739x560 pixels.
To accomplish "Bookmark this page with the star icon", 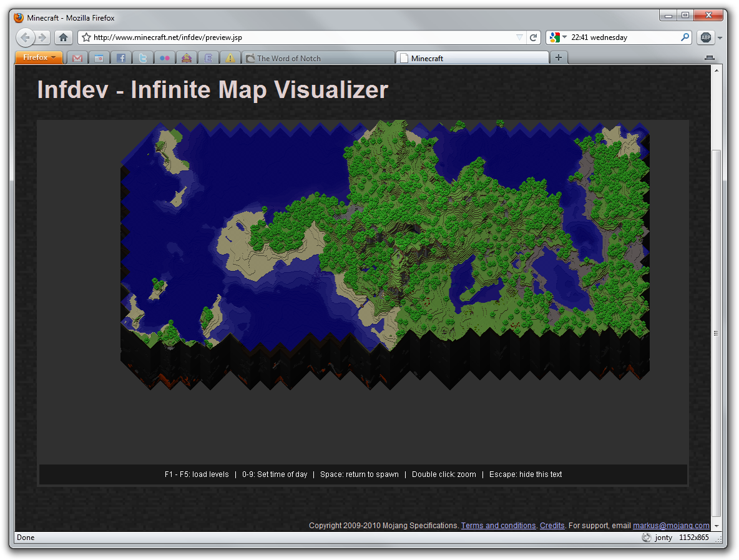I will [x=86, y=37].
